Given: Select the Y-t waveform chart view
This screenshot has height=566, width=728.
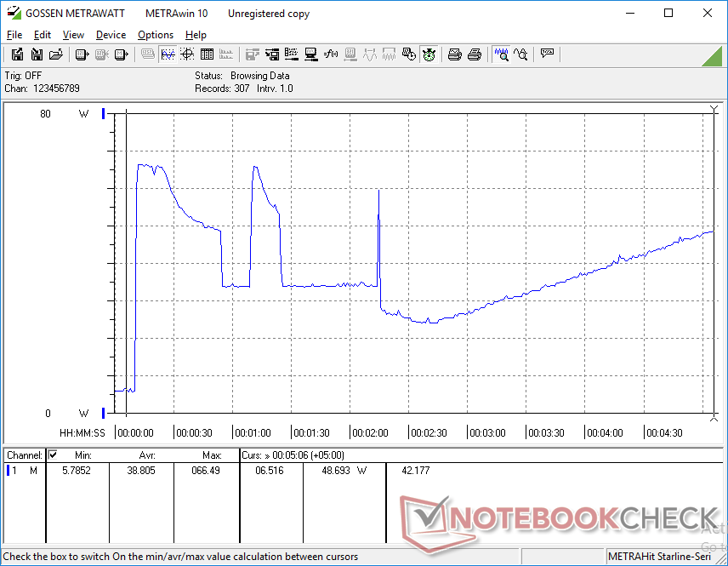Looking at the screenshot, I should click(x=168, y=54).
